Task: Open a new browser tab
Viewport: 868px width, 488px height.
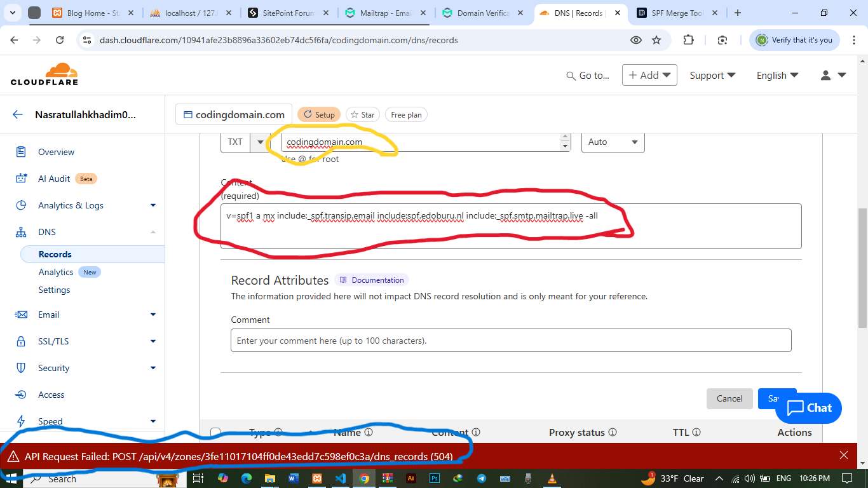Action: point(738,13)
